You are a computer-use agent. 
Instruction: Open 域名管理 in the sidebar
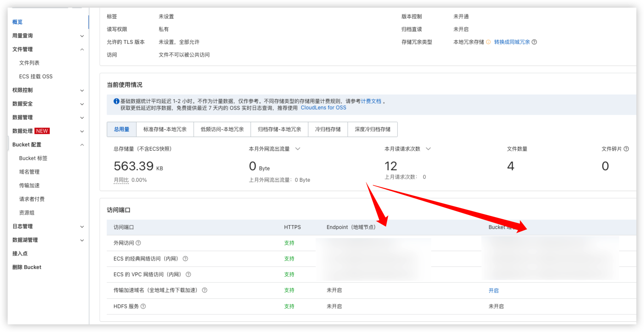pos(29,172)
